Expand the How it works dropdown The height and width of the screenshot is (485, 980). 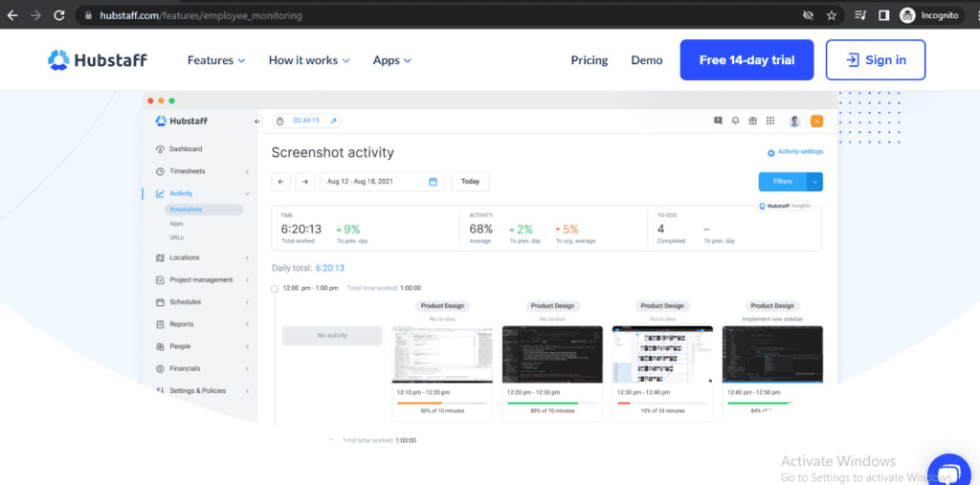[309, 60]
